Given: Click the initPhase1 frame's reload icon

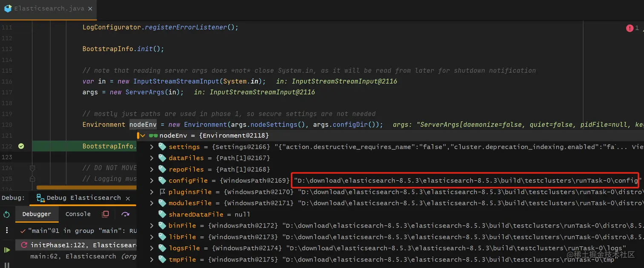Looking at the screenshot, I should coord(24,245).
